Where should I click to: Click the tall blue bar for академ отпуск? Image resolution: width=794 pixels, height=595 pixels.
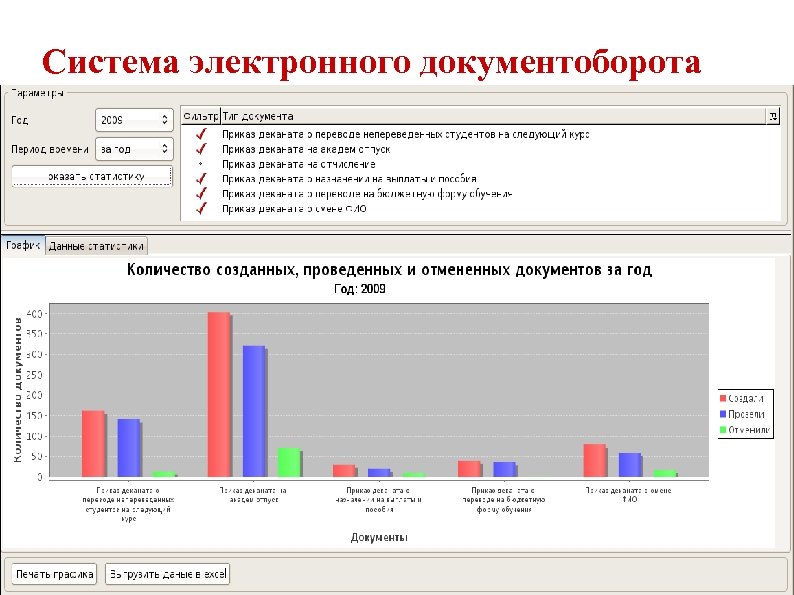[x=254, y=411]
